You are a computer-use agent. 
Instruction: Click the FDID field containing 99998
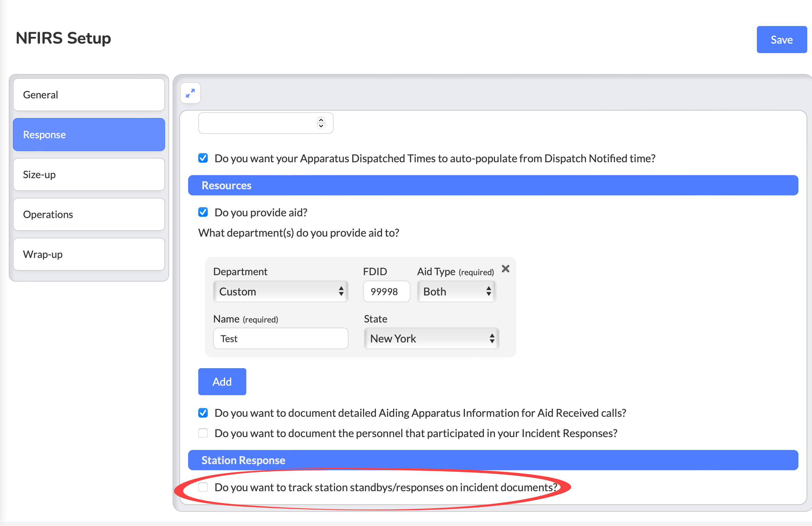tap(386, 291)
